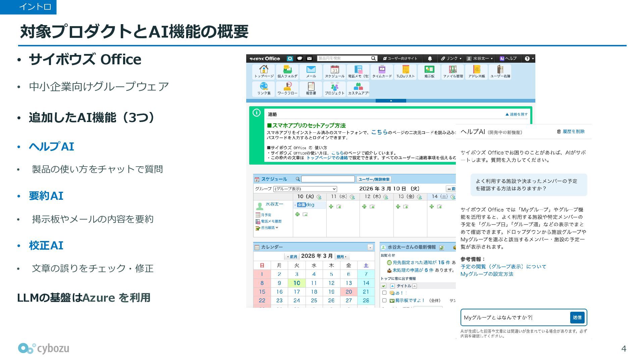Open AIヘルプ in the header
644x362 pixels.
point(508,59)
